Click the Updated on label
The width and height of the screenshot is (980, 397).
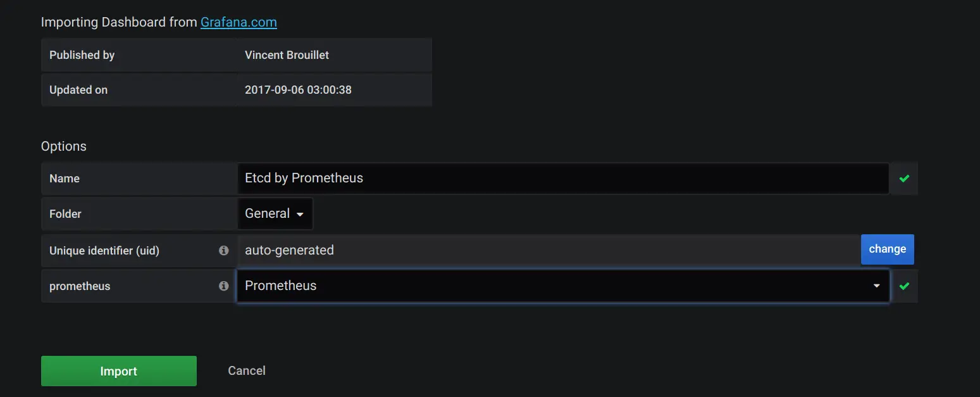(78, 90)
